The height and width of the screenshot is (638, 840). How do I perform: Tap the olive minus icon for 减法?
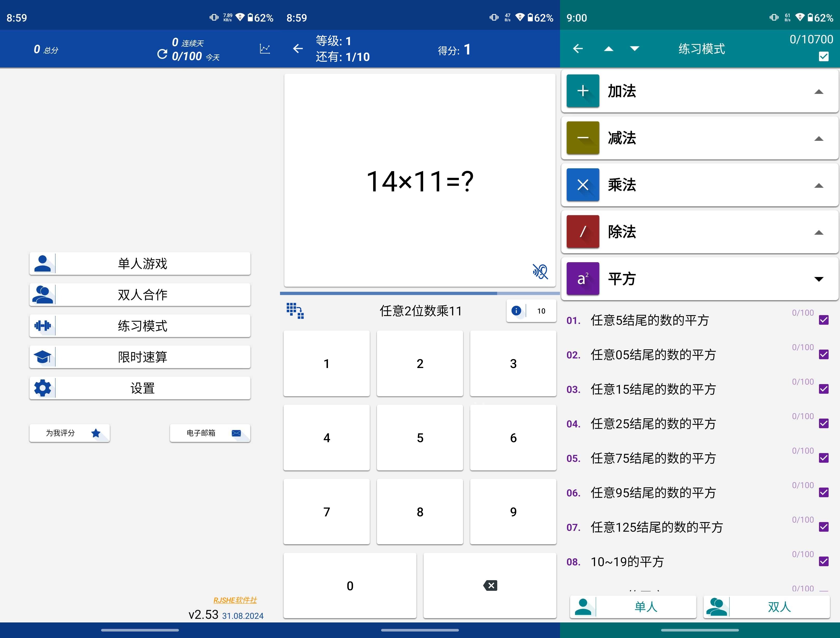(x=583, y=137)
